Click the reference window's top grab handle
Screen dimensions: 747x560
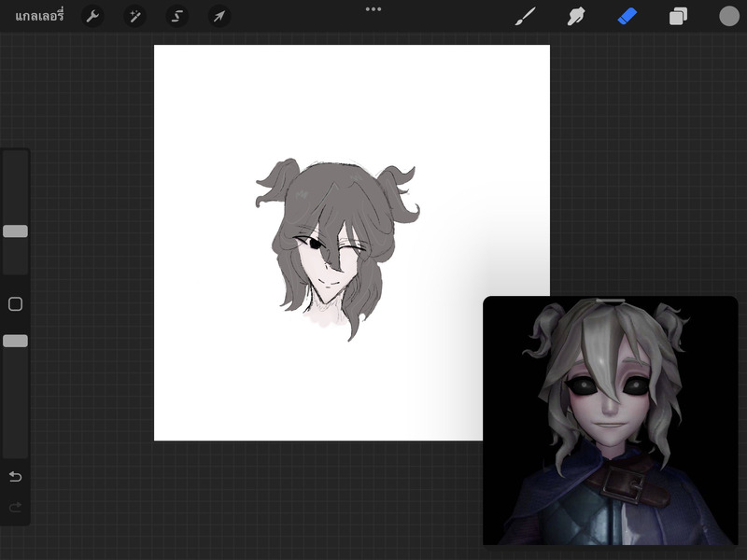click(x=610, y=301)
